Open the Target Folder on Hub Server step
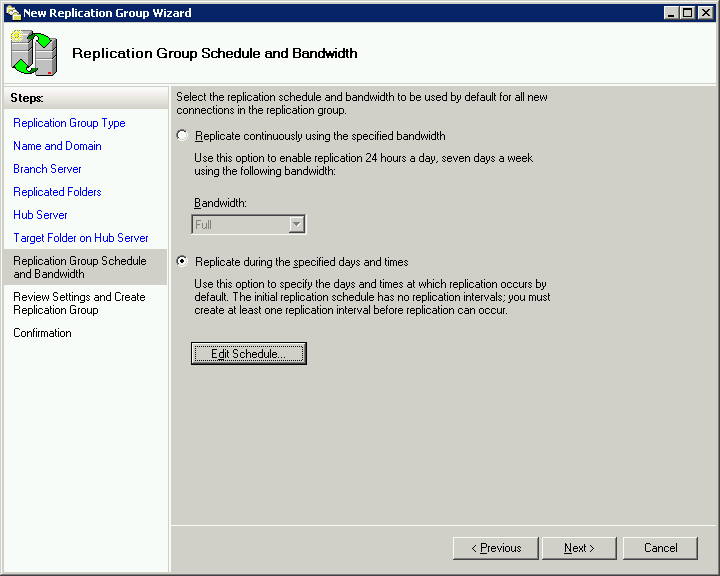The image size is (720, 576). coord(81,238)
